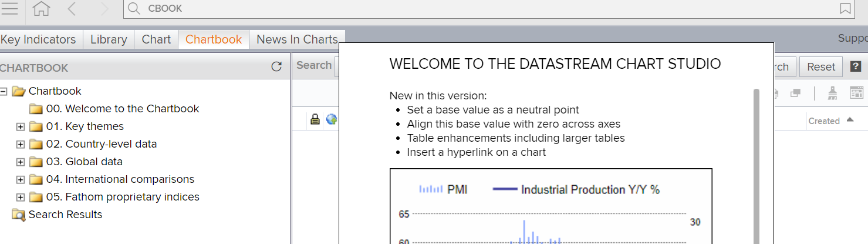Click the folder icon for 02. Country-level data
Image resolution: width=868 pixels, height=244 pixels.
(x=36, y=144)
